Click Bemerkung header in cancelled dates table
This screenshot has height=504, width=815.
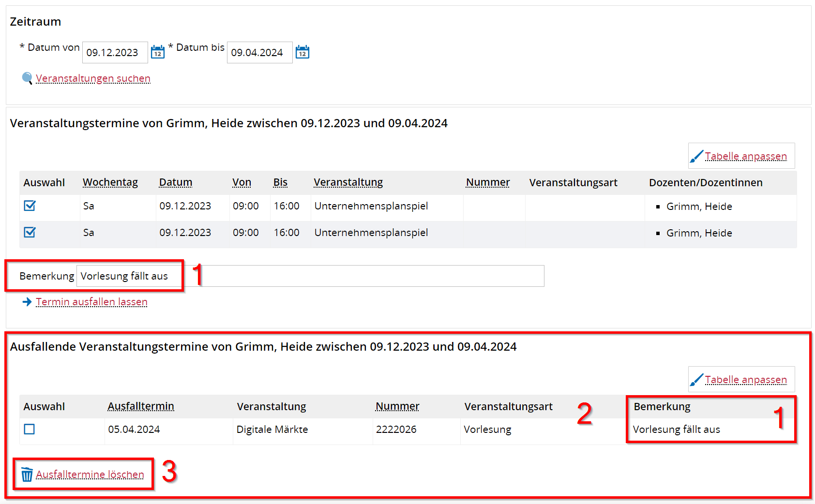pos(662,406)
